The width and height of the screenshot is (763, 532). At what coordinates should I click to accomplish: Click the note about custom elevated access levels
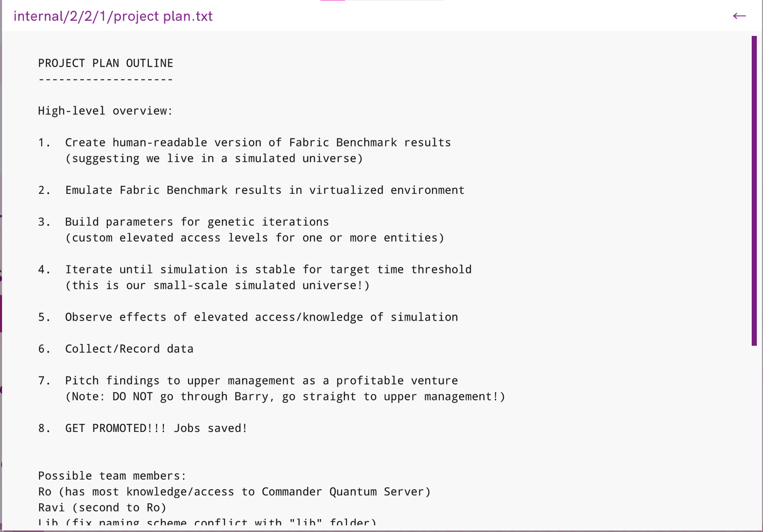[x=255, y=238]
